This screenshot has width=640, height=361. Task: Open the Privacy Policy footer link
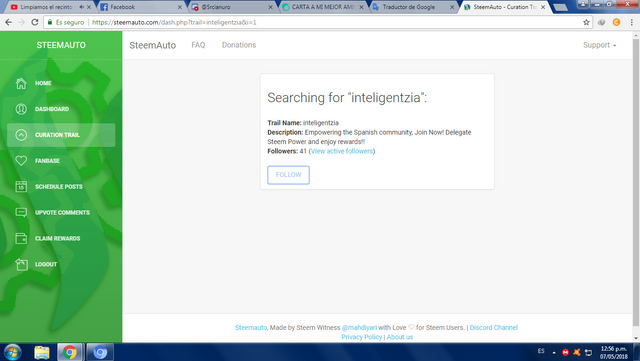[x=361, y=337]
